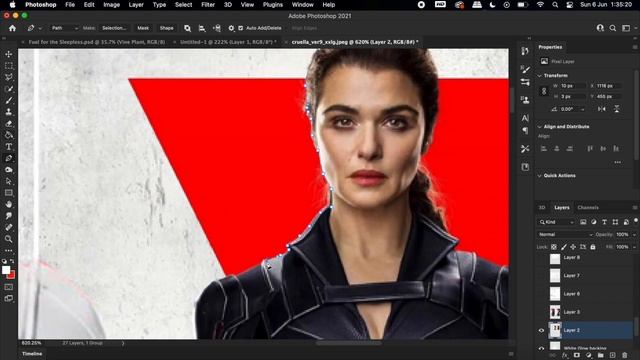
Task: Toggle lock all padlock icon
Action: (x=593, y=247)
